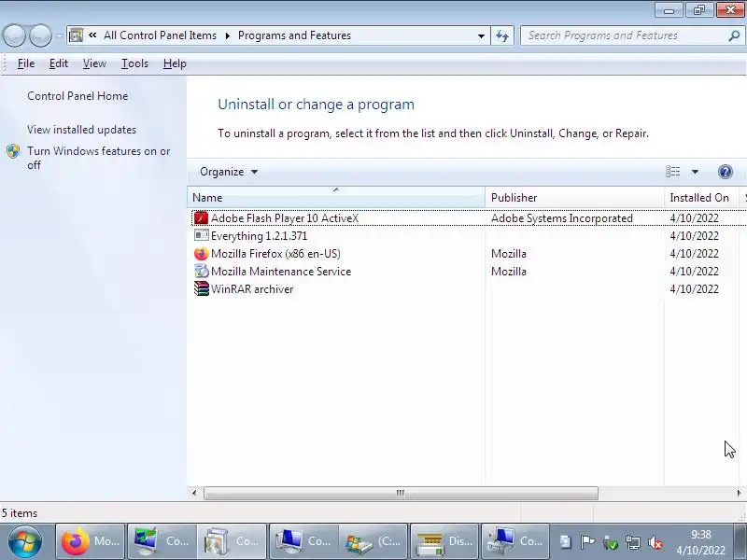Open the Organize dropdown

229,172
